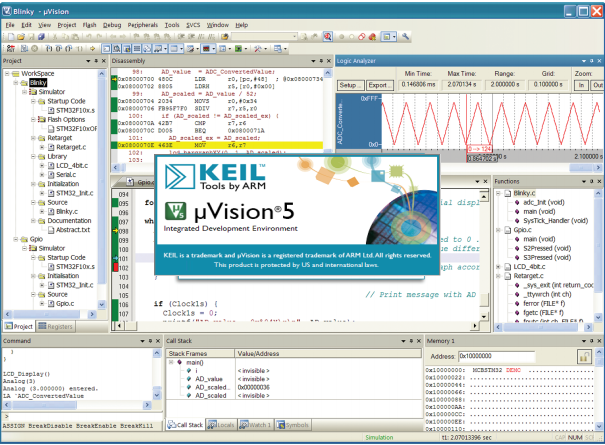Image resolution: width=605 pixels, height=445 pixels.
Task: Toggle pin of the Project panel
Action: (x=96, y=61)
